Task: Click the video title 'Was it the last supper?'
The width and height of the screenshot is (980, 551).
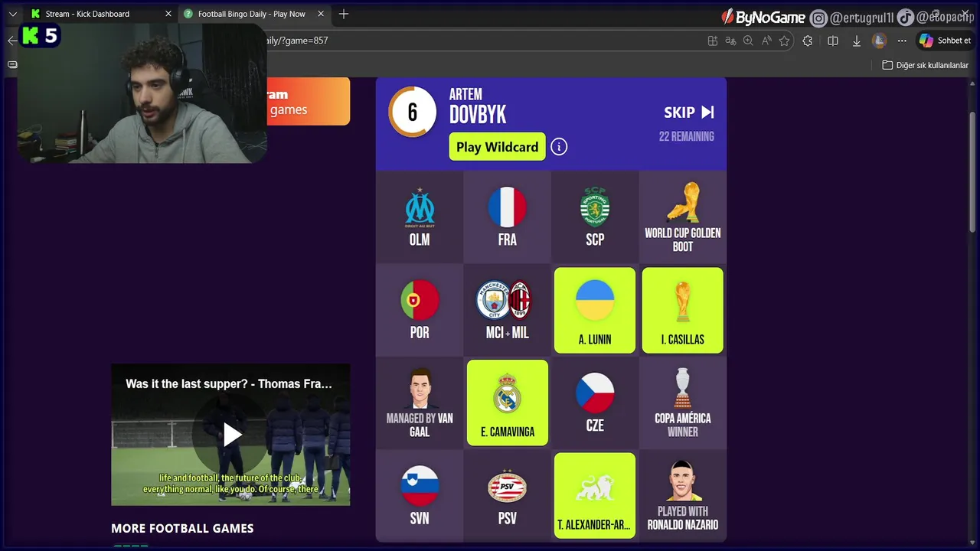Action: 229,384
